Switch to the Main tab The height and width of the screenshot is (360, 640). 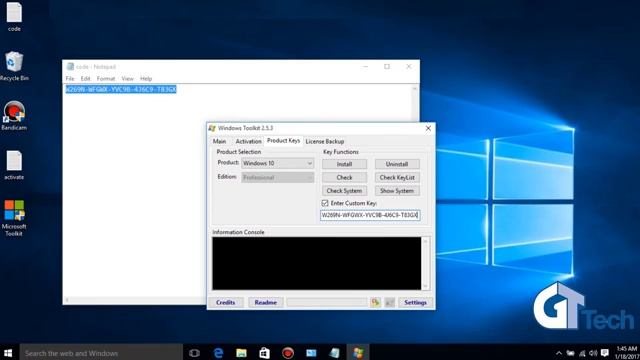(x=220, y=141)
